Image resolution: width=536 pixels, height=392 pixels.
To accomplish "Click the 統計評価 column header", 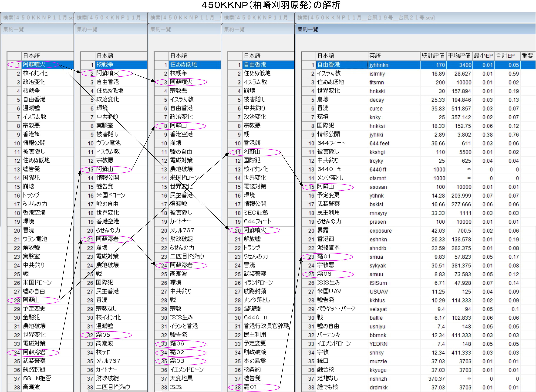I will (x=433, y=56).
